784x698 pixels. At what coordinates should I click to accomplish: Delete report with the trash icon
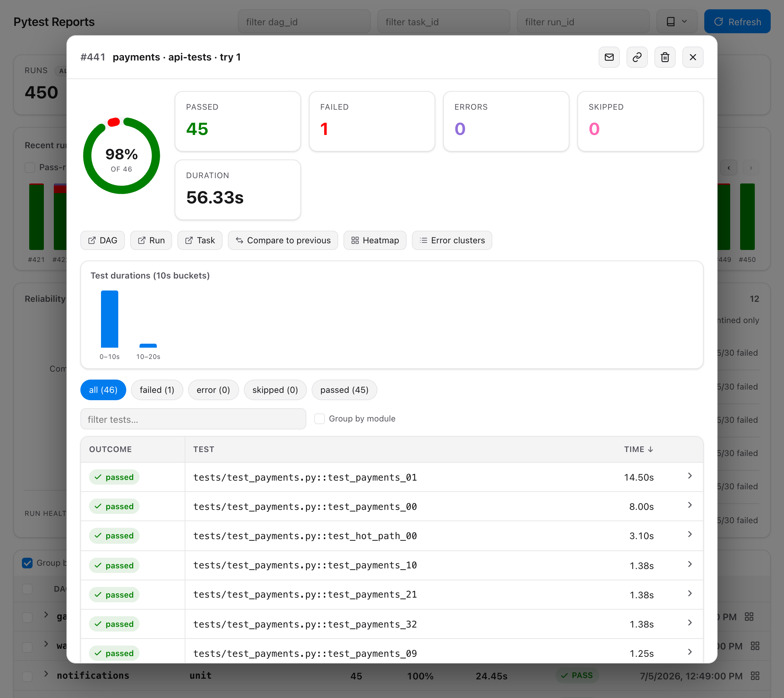[x=665, y=57]
